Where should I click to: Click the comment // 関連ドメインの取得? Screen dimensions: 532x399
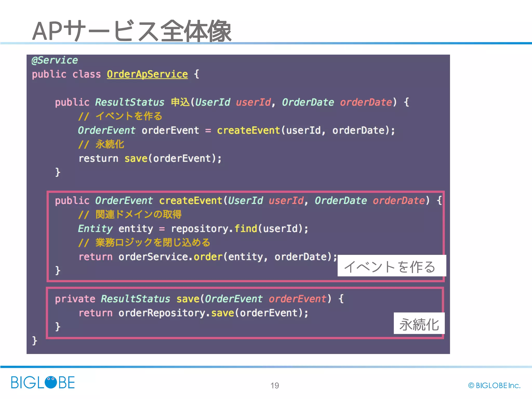pos(130,214)
